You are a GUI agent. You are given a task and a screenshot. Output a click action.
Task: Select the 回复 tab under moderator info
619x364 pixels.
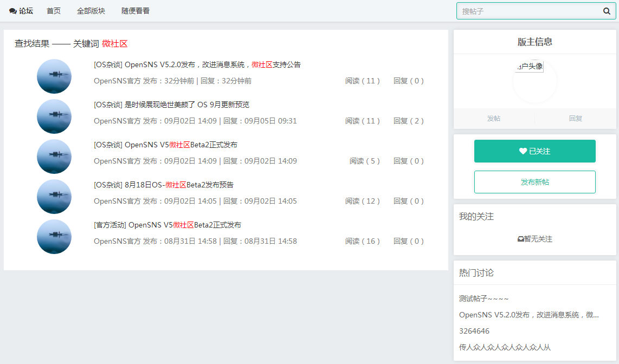pos(575,118)
